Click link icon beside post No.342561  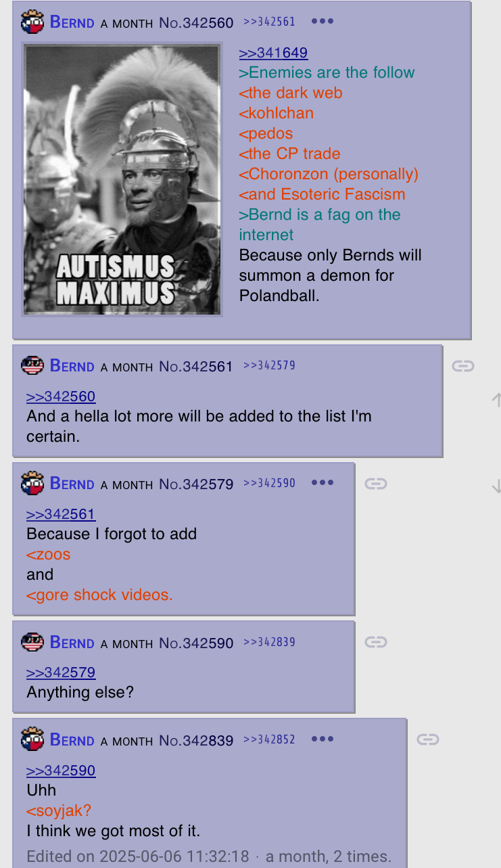point(462,366)
